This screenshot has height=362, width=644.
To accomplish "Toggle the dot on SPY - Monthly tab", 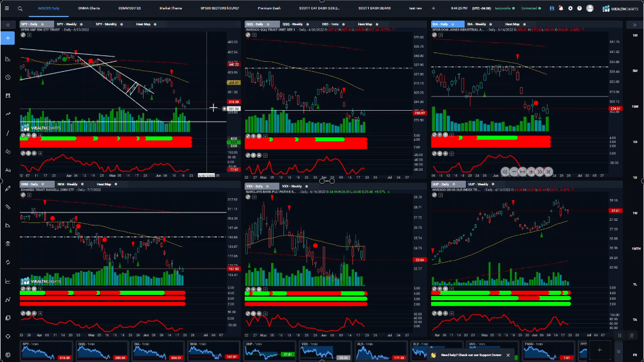I will (x=122, y=24).
